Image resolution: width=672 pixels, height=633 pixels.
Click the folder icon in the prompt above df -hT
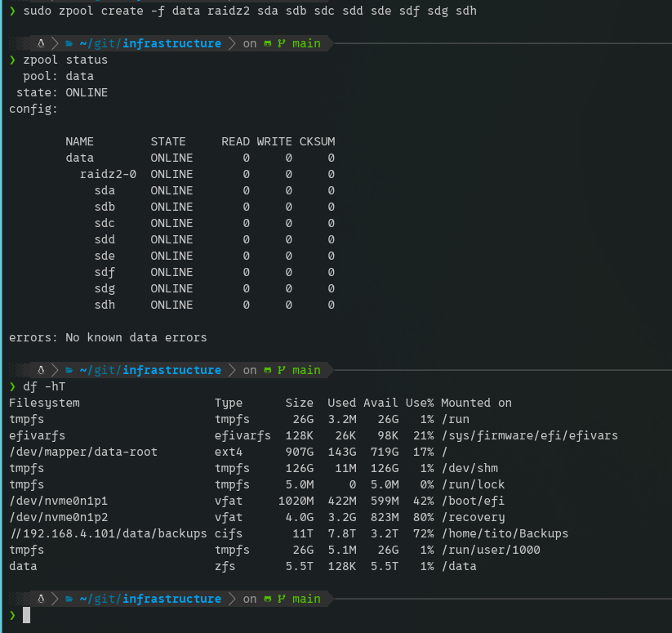click(x=70, y=370)
